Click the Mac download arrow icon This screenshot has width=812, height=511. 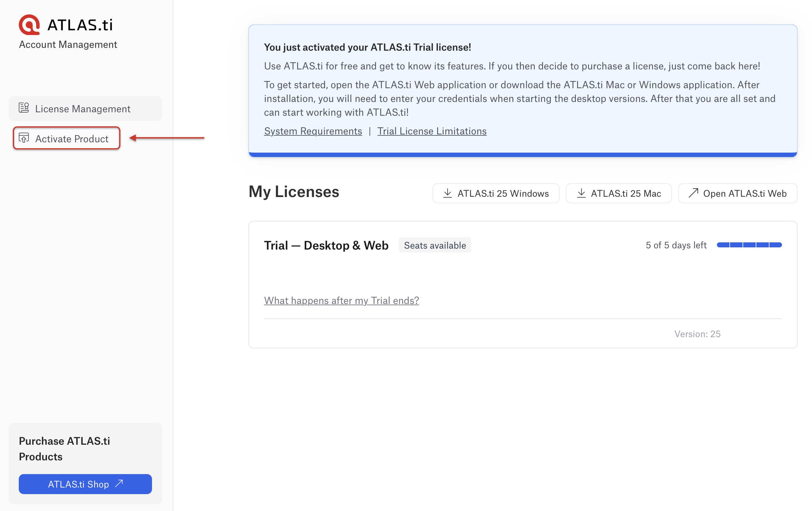click(581, 193)
